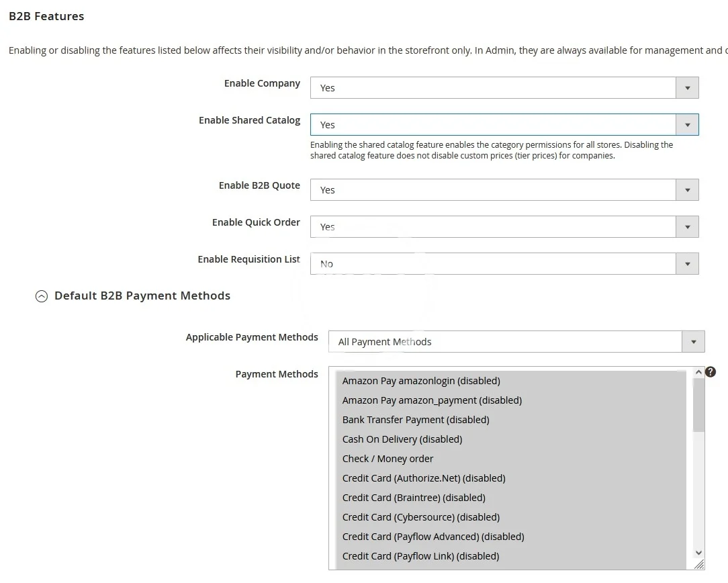This screenshot has width=728, height=583.
Task: Select Credit Card (Cybersource) in list
Action: 421,517
